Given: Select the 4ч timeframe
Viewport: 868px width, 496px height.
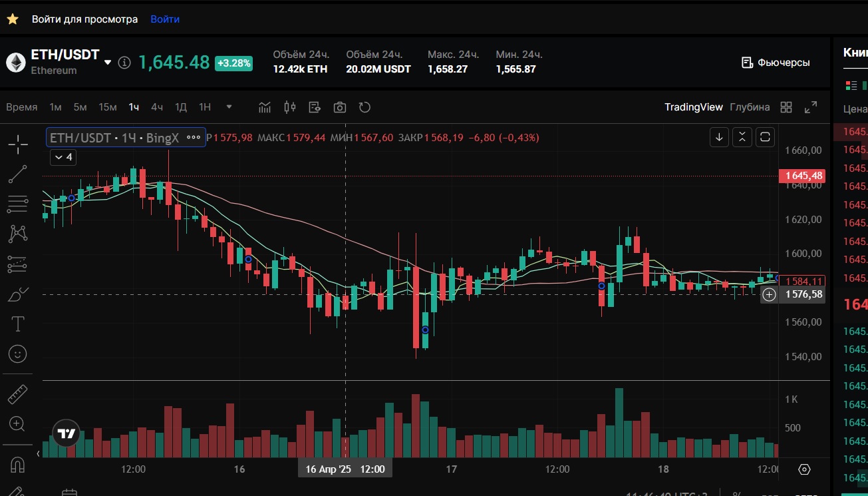Looking at the screenshot, I should point(157,107).
